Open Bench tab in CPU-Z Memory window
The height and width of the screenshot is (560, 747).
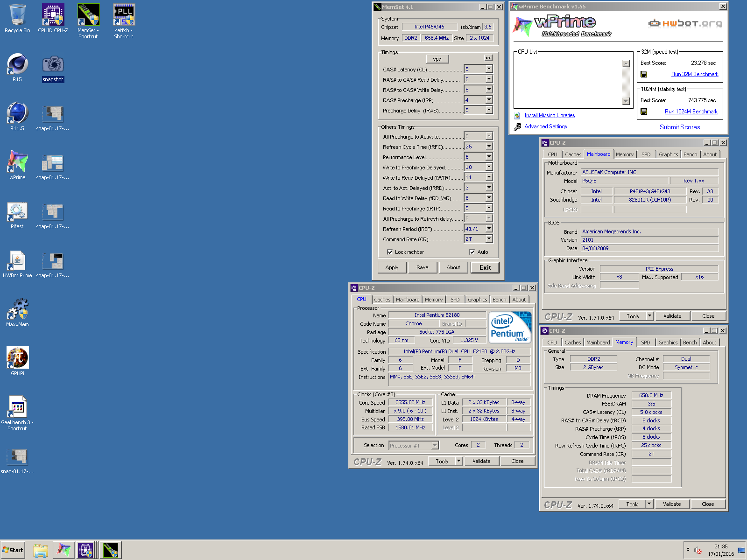[690, 343]
